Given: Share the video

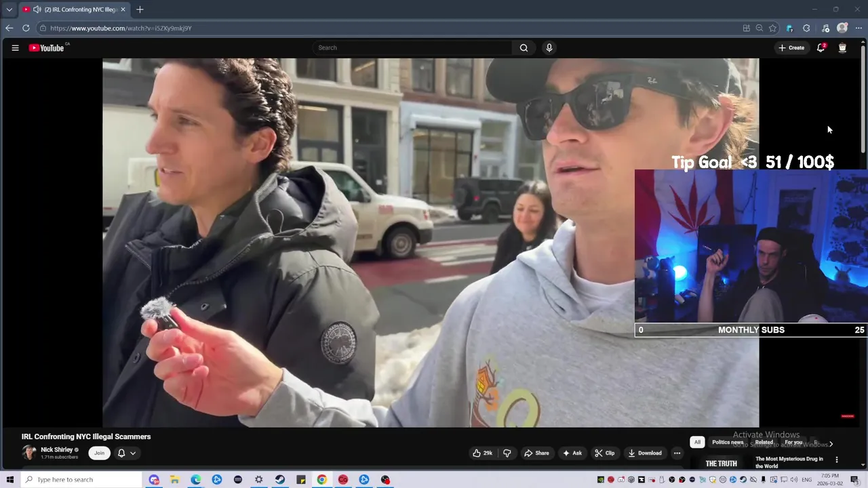Looking at the screenshot, I should (536, 453).
